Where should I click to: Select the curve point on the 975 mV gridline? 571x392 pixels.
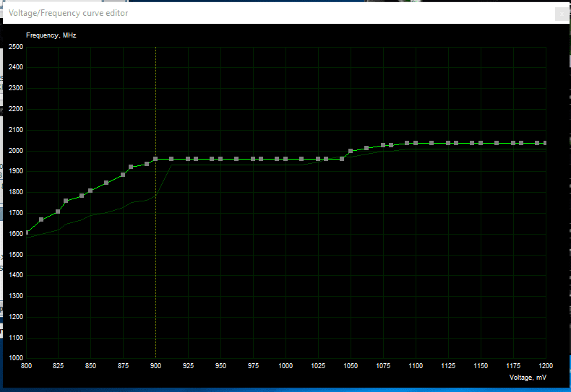tap(253, 160)
